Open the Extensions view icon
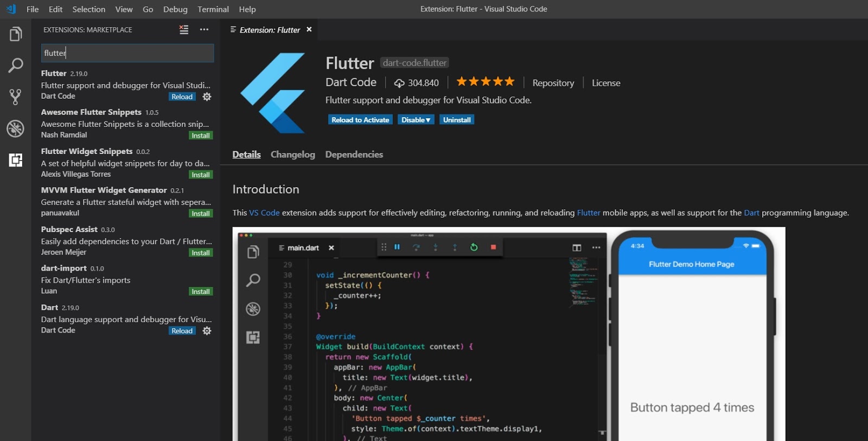Viewport: 868px width, 441px height. tap(16, 160)
